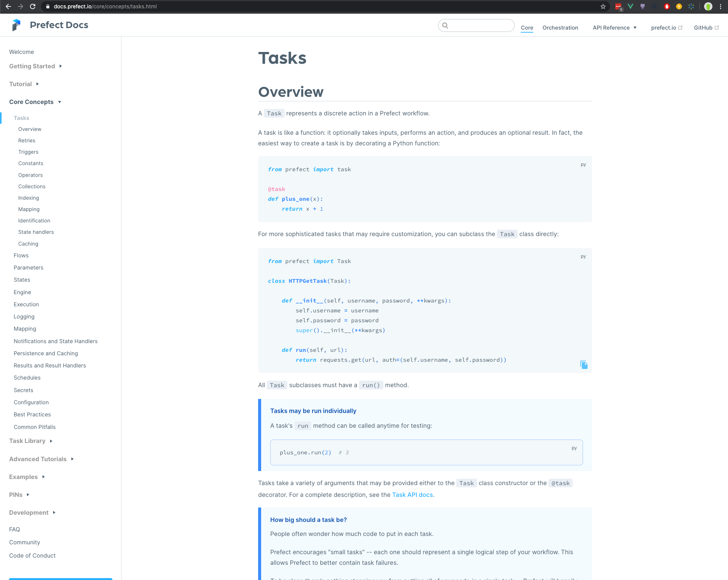Open the Vue devtools extension icon

point(630,6)
